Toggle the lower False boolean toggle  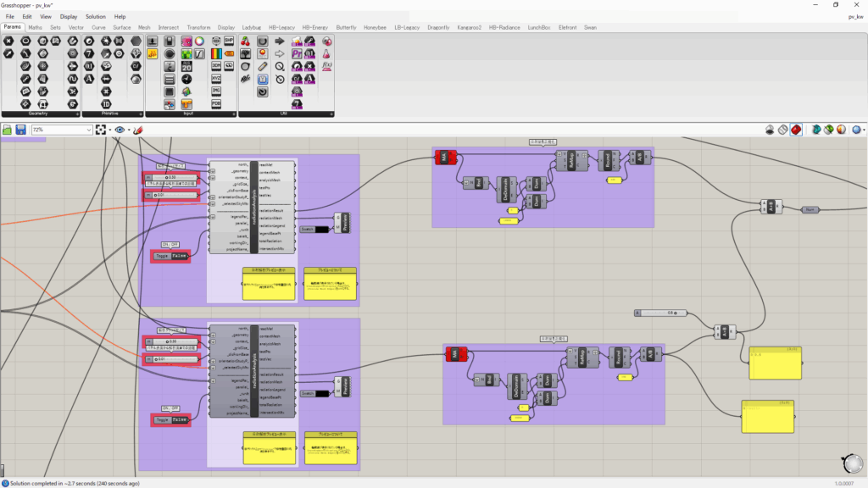click(180, 419)
